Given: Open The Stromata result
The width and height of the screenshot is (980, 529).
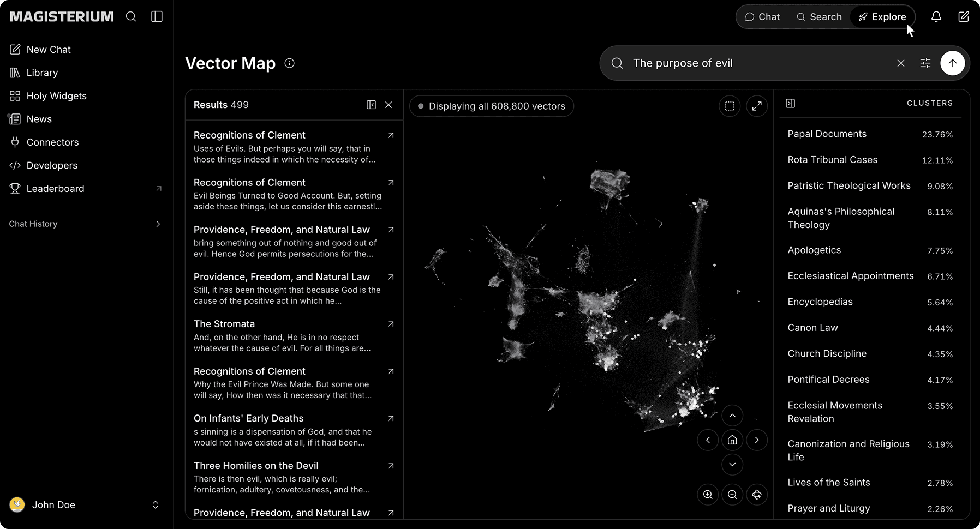Looking at the screenshot, I should pyautogui.click(x=294, y=336).
